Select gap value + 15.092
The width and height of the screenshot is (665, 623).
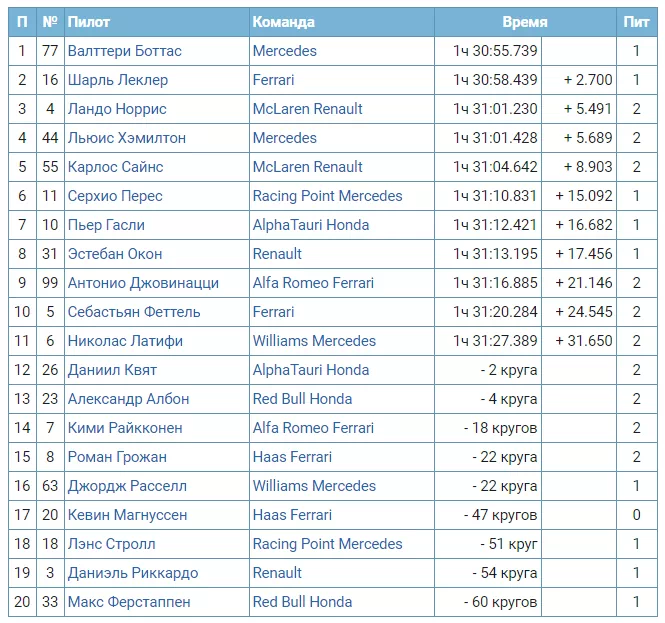coord(584,196)
